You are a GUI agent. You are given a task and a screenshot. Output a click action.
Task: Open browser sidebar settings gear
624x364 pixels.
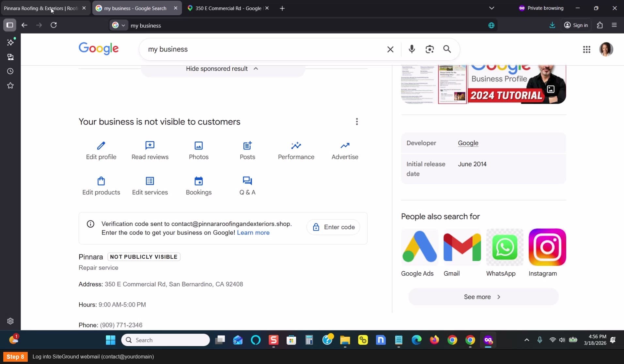pyautogui.click(x=10, y=321)
